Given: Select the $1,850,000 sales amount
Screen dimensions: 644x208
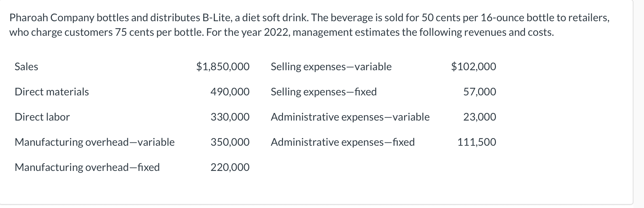Looking at the screenshot, I should [223, 67].
